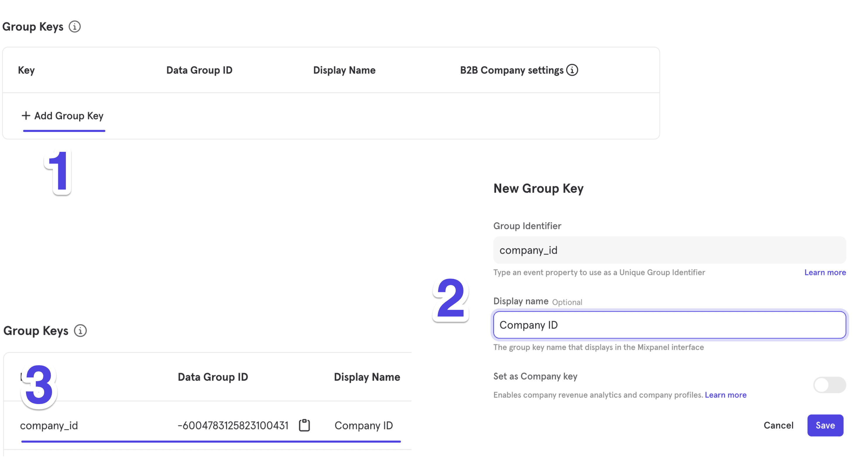Toggle the Set as Company key switch
Screen dimensions: 868x471
829,385
